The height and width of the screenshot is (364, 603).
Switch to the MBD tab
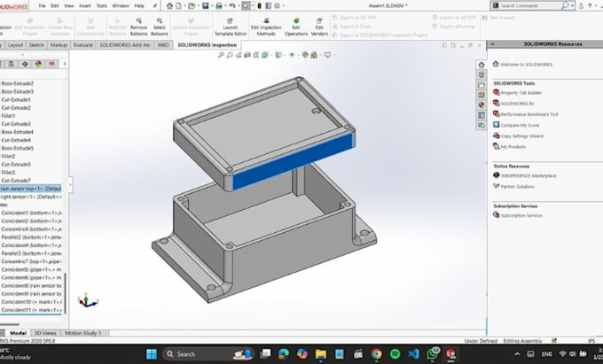tap(163, 45)
